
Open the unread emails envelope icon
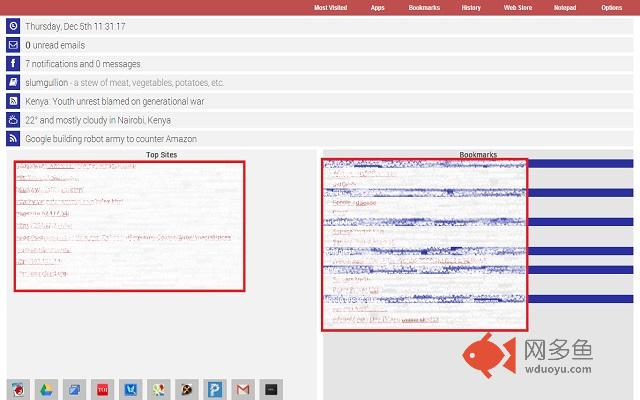pyautogui.click(x=13, y=45)
